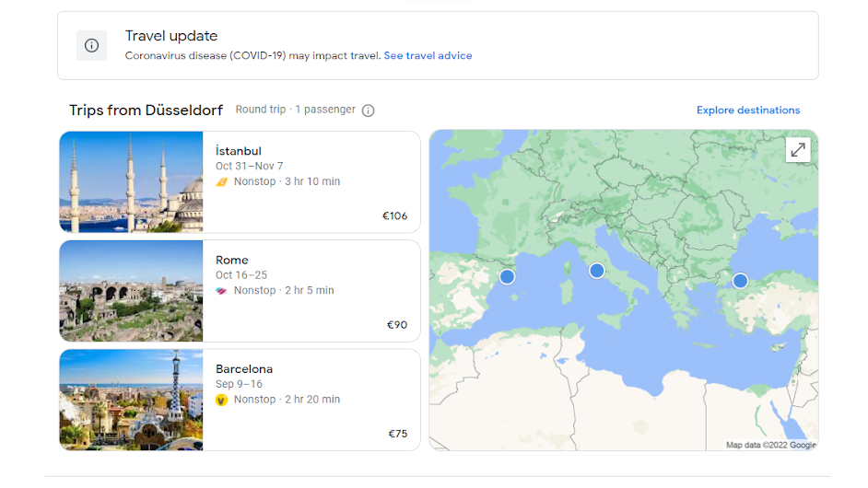Click the €90 price on Rome card
The image size is (868, 488).
coord(397,325)
